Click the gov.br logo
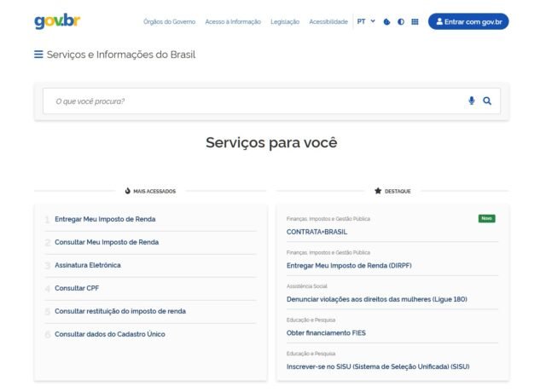The height and width of the screenshot is (392, 546). click(57, 21)
